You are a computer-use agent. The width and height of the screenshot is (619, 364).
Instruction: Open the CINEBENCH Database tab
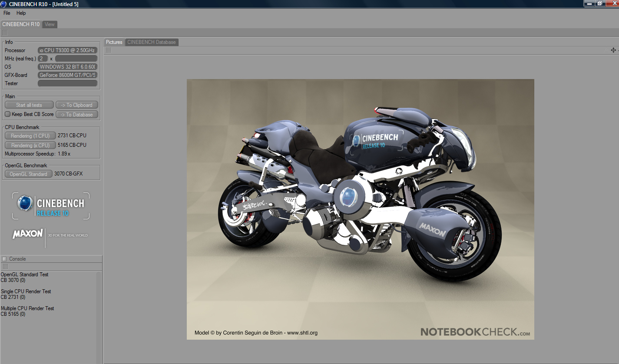point(152,42)
